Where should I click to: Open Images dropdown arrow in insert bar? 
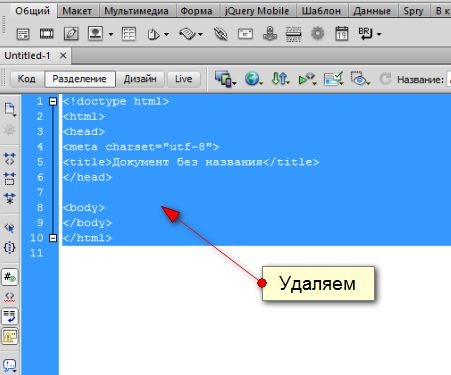point(111,34)
